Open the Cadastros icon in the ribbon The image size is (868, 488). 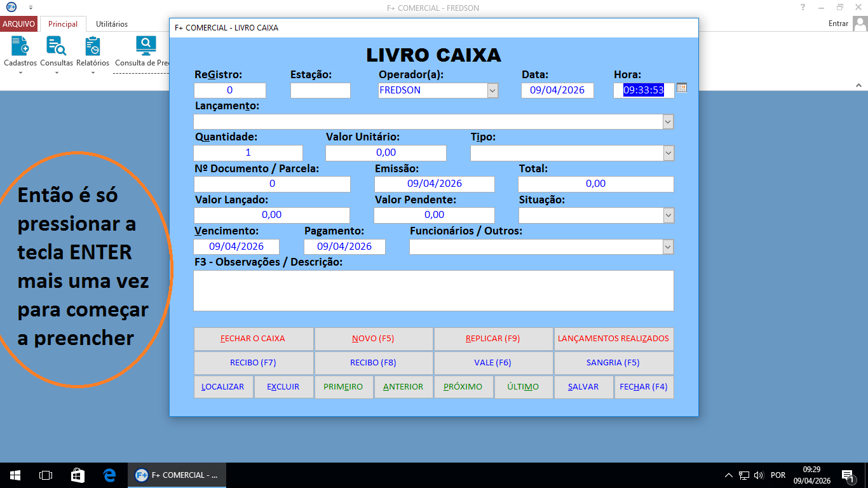[19, 48]
